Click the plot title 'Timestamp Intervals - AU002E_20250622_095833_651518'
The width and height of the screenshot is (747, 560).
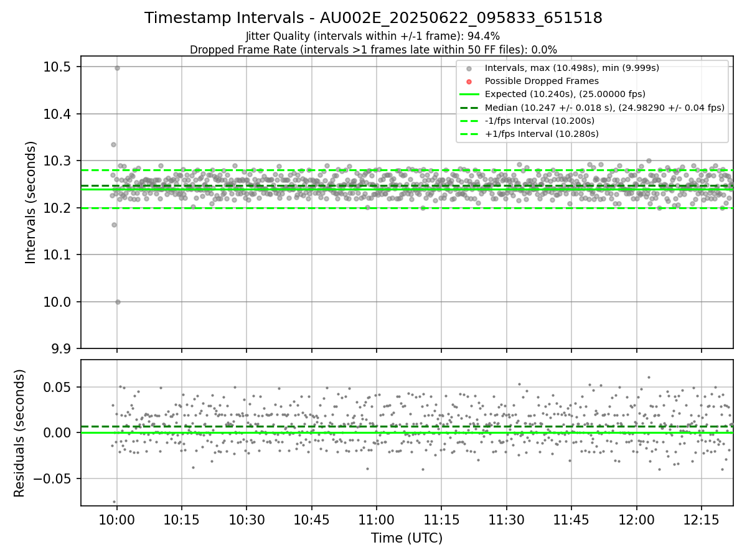coord(374,18)
